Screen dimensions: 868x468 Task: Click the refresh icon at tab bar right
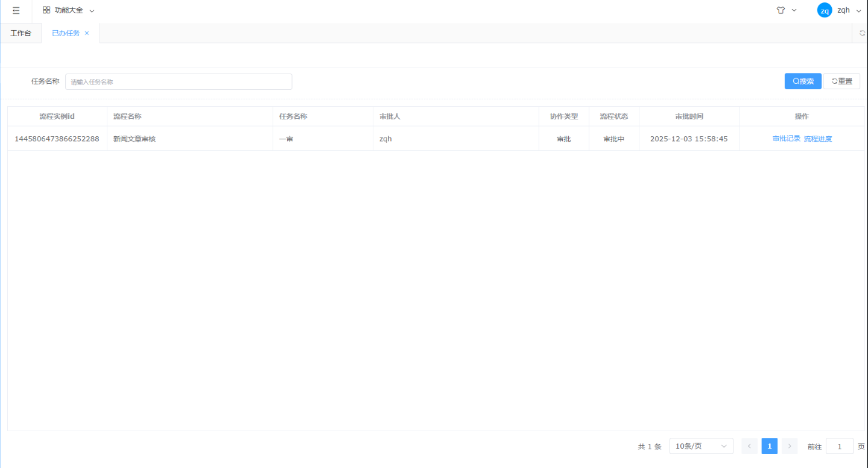coord(862,33)
